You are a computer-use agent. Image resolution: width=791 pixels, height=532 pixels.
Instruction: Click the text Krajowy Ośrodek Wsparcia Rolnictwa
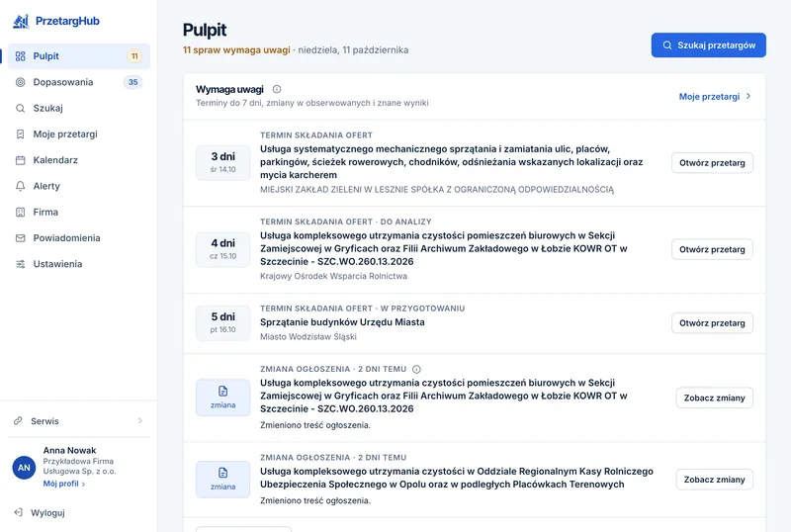(x=333, y=276)
